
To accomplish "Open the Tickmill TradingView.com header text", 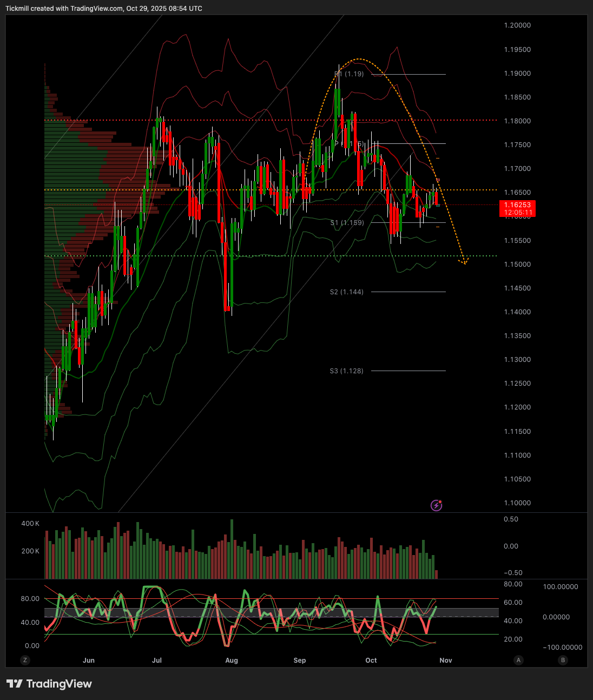I will click(x=104, y=9).
